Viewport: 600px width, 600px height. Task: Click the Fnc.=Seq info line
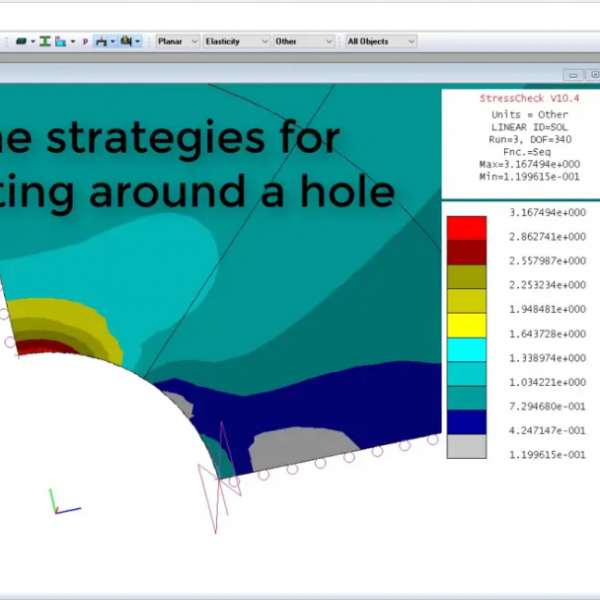pos(527,152)
